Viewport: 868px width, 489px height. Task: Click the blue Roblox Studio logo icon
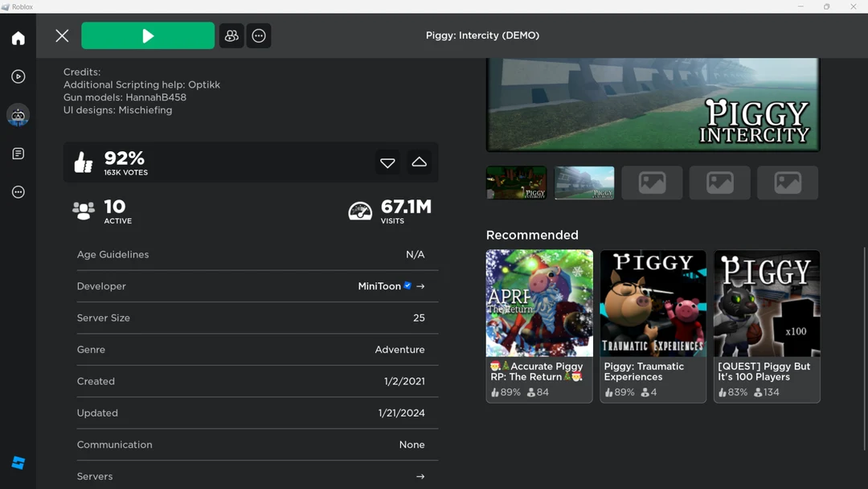[18, 462]
